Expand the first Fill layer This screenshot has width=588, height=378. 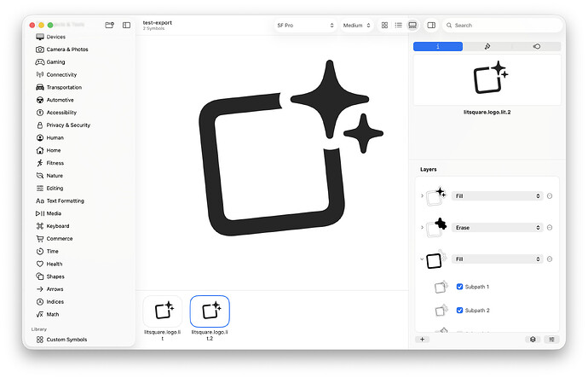tap(422, 196)
